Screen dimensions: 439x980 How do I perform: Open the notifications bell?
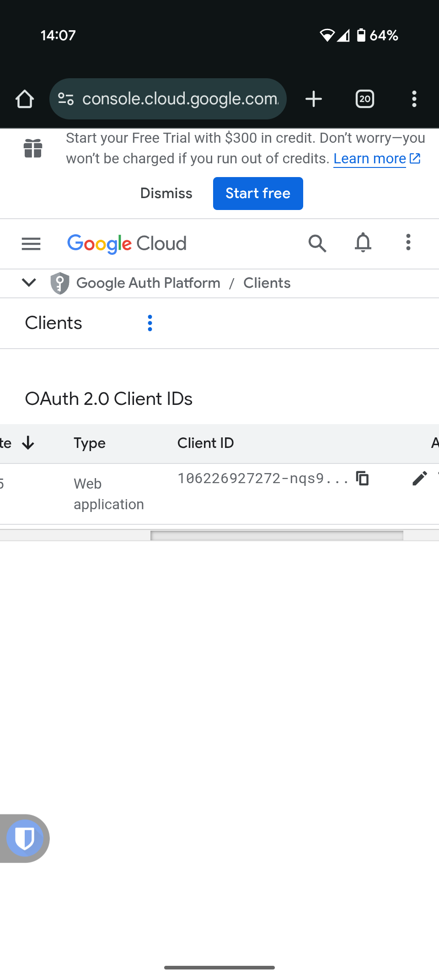point(363,242)
